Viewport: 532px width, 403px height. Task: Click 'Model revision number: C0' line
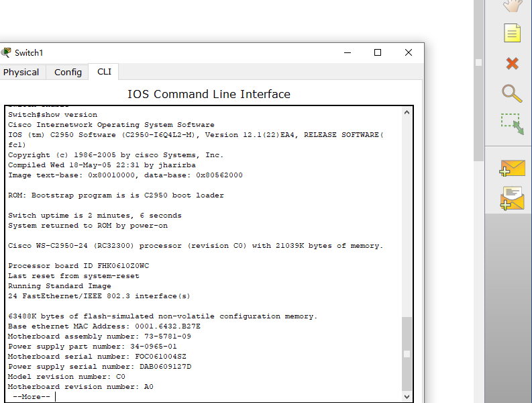tap(66, 377)
